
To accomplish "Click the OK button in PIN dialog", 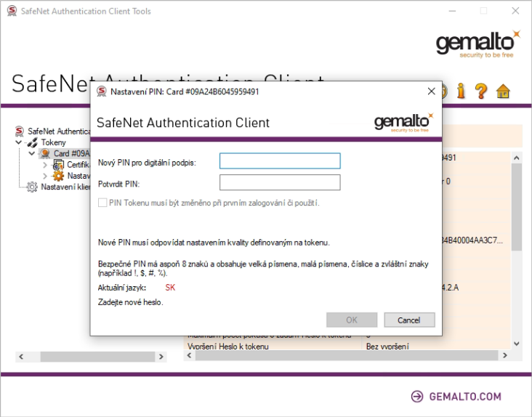I will pos(352,320).
